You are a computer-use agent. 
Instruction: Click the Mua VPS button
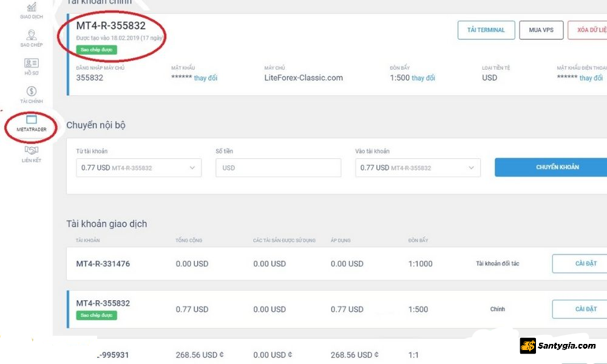click(x=541, y=30)
